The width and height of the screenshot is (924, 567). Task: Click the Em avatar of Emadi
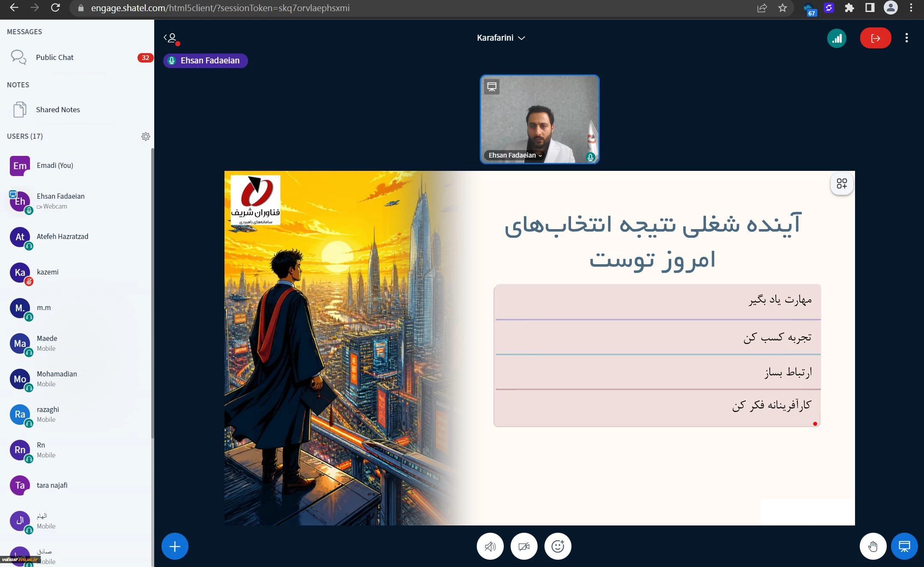click(20, 166)
